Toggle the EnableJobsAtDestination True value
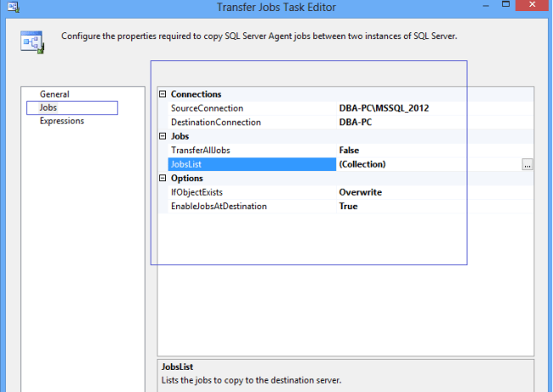 (348, 206)
